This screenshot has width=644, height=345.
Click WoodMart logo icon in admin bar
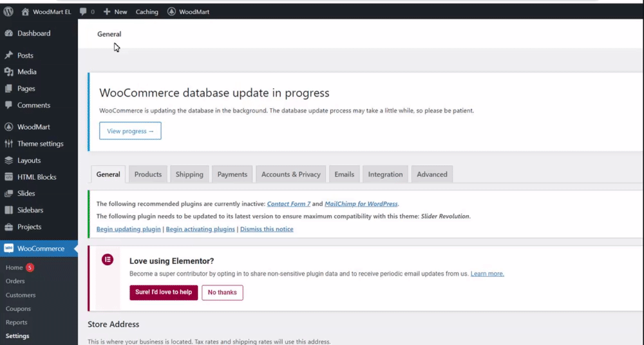pos(171,12)
